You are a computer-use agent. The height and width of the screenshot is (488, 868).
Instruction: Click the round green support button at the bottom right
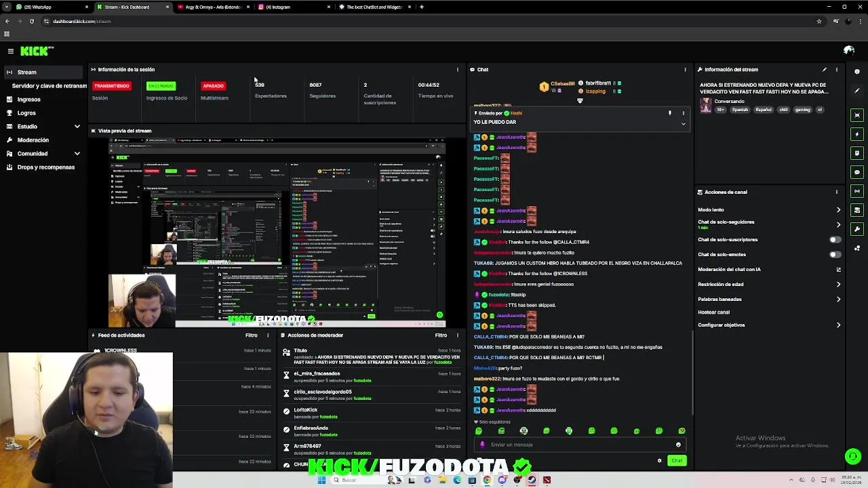coord(853,456)
